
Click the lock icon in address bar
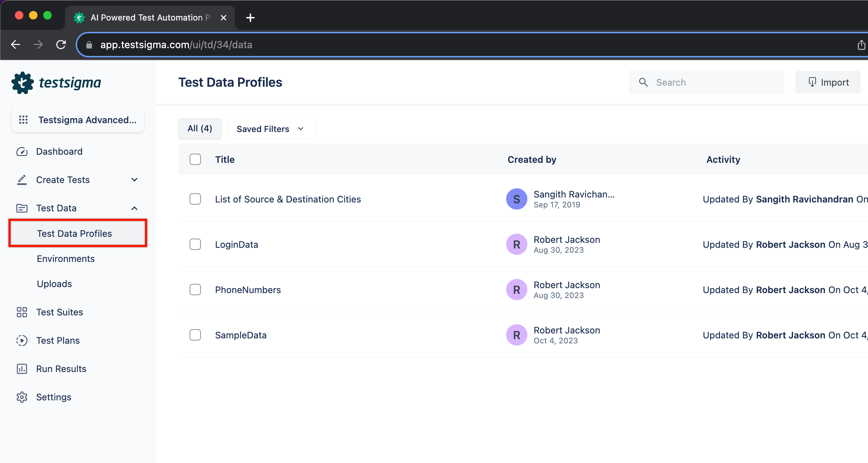point(89,45)
